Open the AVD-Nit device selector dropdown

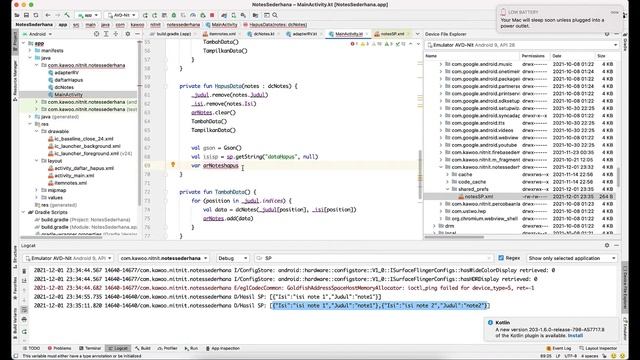coord(121,15)
